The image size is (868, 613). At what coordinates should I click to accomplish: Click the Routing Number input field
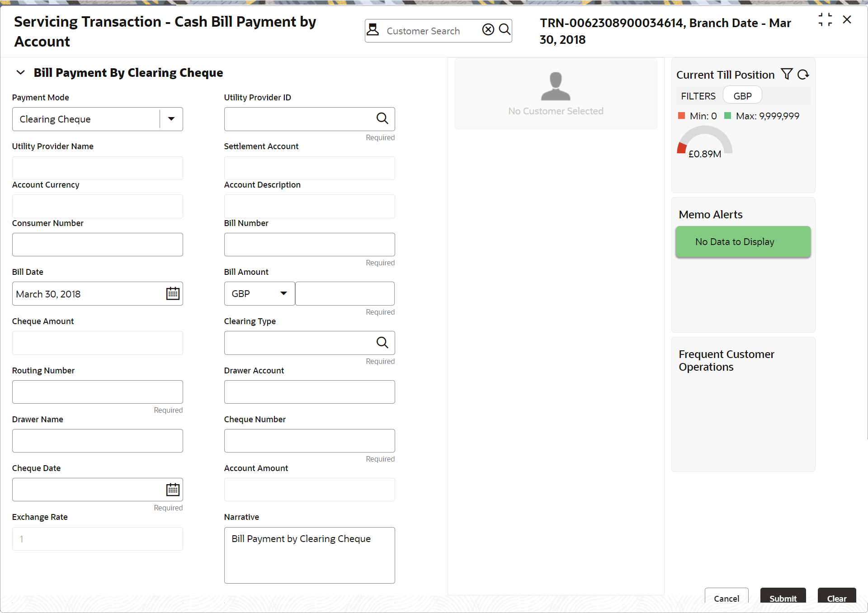[98, 392]
